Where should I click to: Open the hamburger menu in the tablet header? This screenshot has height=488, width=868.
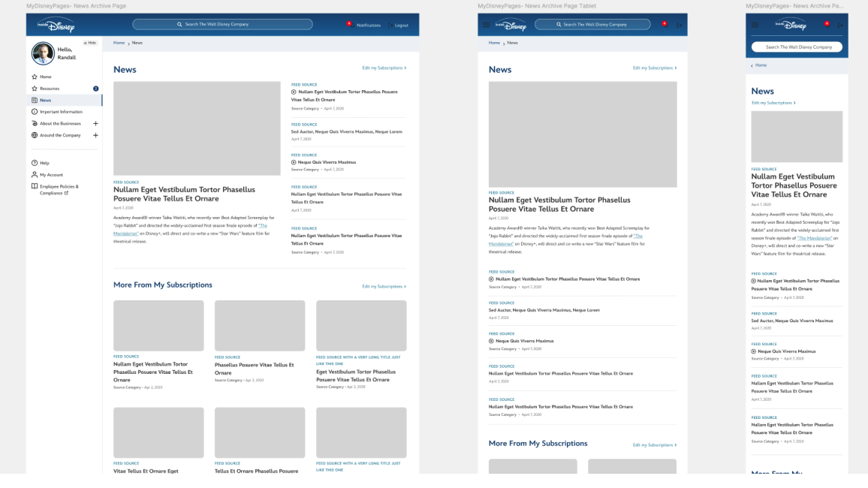point(487,25)
